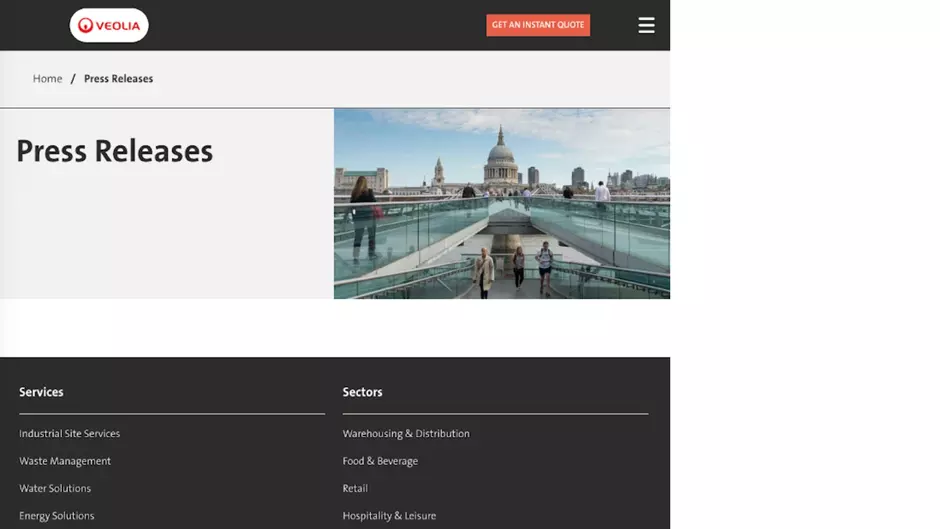The width and height of the screenshot is (940, 529).
Task: Open the Energy Solutions link
Action: click(56, 516)
